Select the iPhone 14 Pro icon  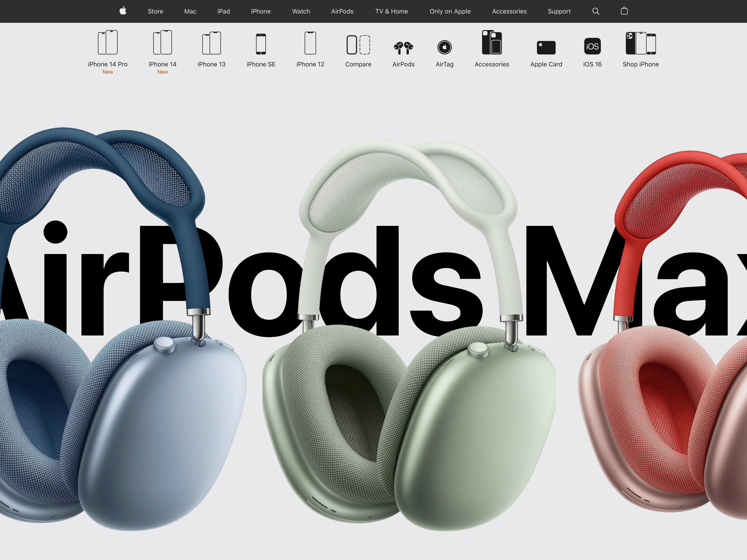point(108,42)
